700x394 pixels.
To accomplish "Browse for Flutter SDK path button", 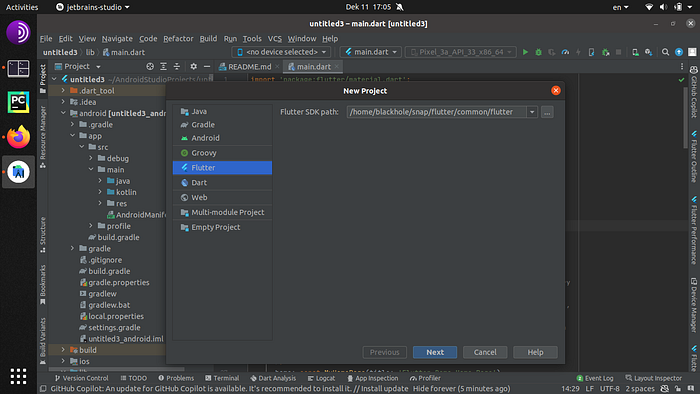I will pyautogui.click(x=547, y=112).
